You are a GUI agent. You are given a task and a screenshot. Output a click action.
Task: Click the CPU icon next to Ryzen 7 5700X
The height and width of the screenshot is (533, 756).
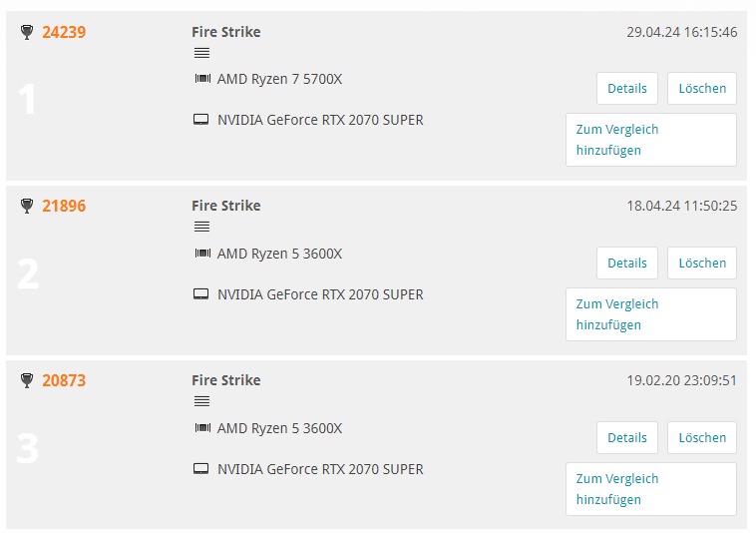tap(202, 78)
